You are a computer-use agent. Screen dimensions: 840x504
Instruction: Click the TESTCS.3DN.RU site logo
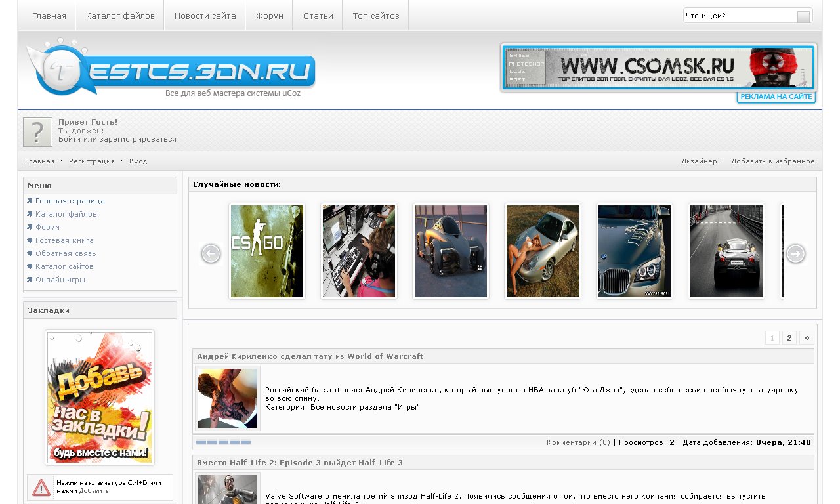coord(171,68)
